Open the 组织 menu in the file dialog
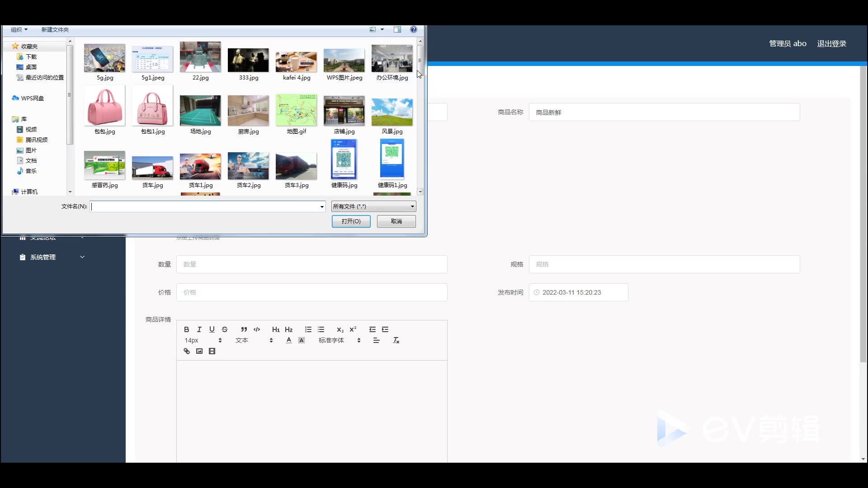This screenshot has height=488, width=868. coord(19,29)
